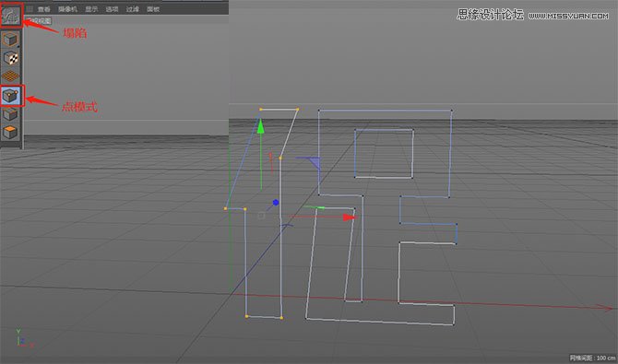Image resolution: width=618 pixels, height=364 pixels.
Task: Switch to Edges mode cube icon
Action: tap(11, 114)
